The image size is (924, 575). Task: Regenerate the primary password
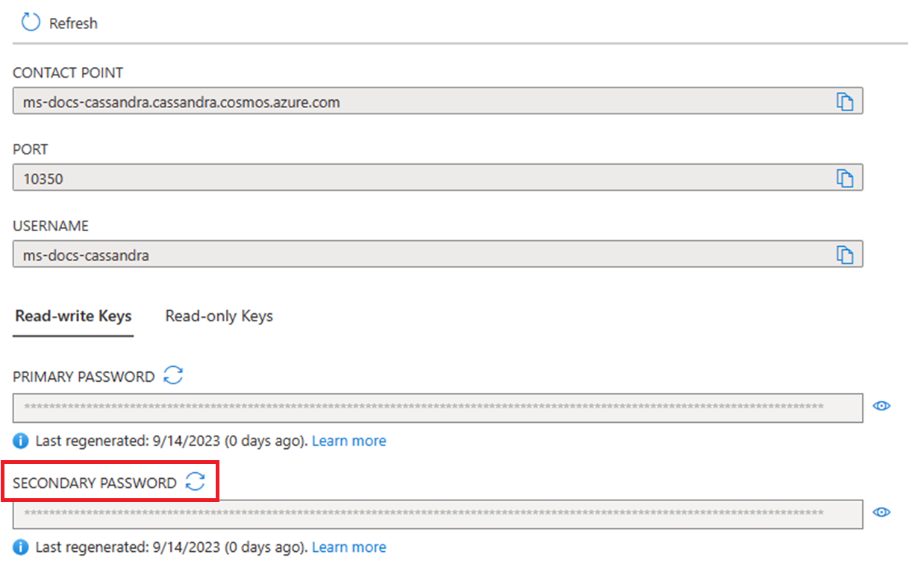coord(173,375)
